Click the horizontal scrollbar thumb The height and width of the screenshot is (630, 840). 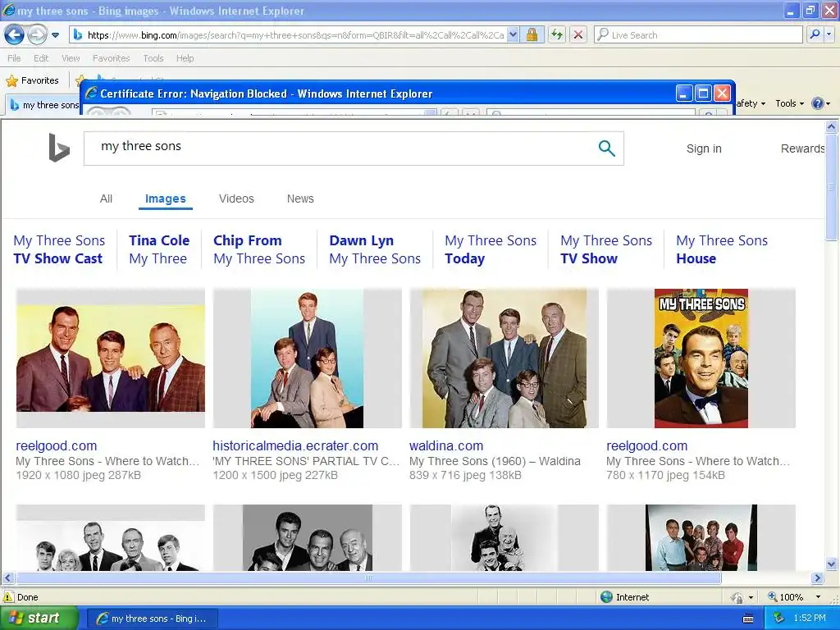[368, 578]
